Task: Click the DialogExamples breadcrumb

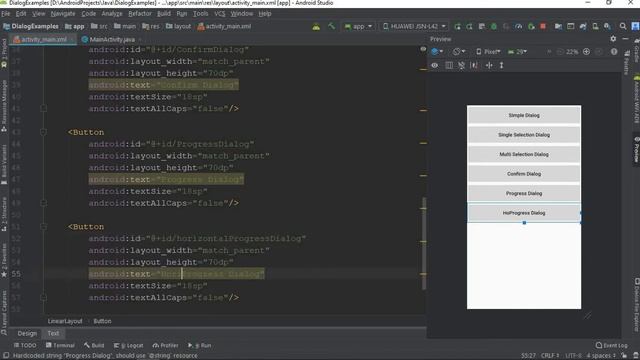Action: click(x=31, y=27)
